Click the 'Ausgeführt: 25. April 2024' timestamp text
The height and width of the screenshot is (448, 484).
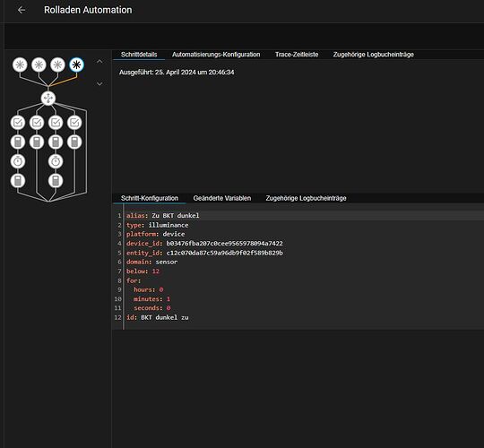(177, 73)
